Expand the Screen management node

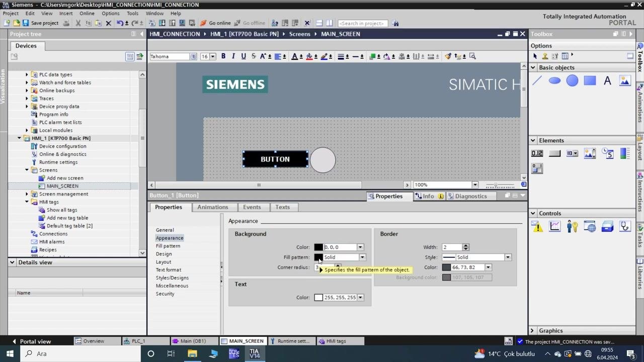coord(27,194)
